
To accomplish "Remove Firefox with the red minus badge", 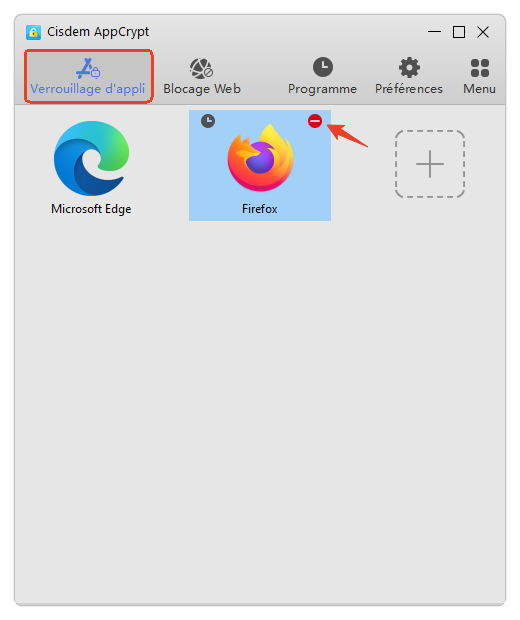I will [x=315, y=121].
